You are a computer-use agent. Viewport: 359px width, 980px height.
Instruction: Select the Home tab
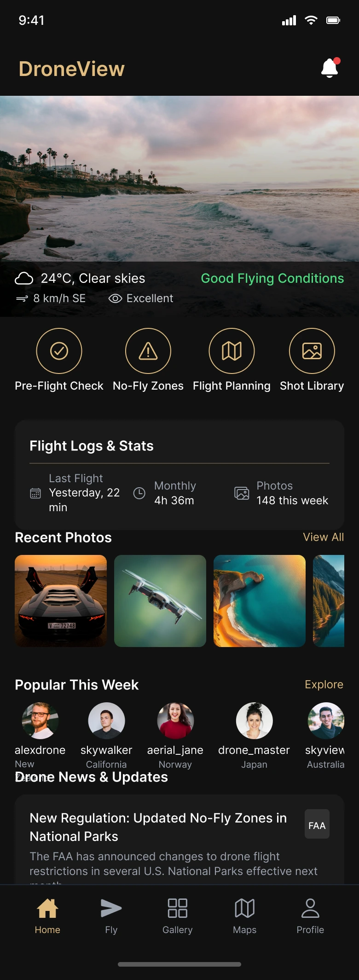click(47, 916)
